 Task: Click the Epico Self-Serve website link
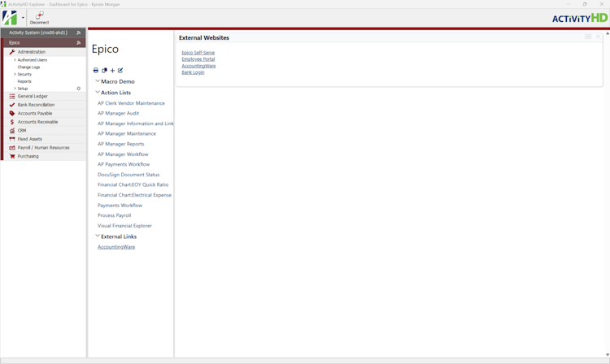pos(198,53)
